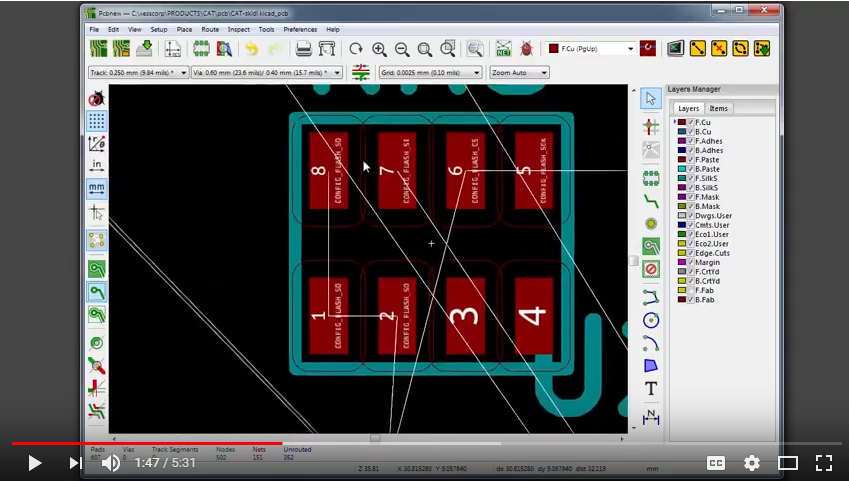Switch to the Layers tab

click(688, 108)
